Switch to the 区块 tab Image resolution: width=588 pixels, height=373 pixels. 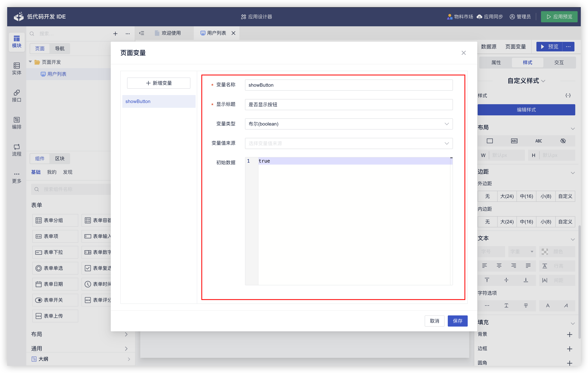(x=60, y=159)
